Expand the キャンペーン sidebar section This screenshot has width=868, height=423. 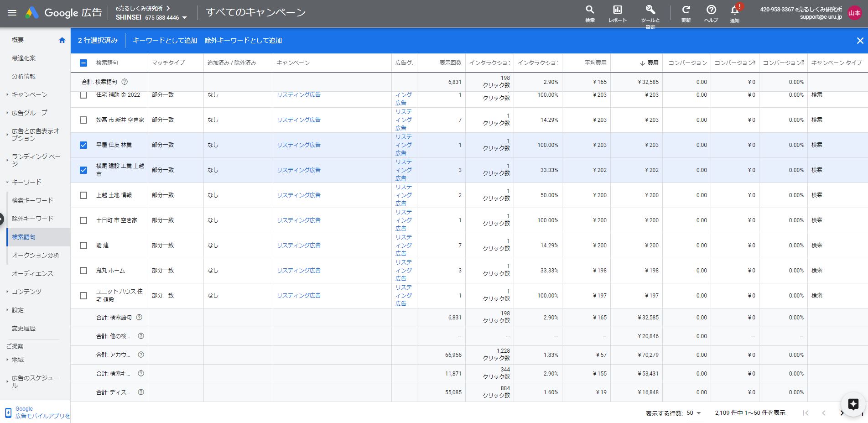tap(7, 94)
